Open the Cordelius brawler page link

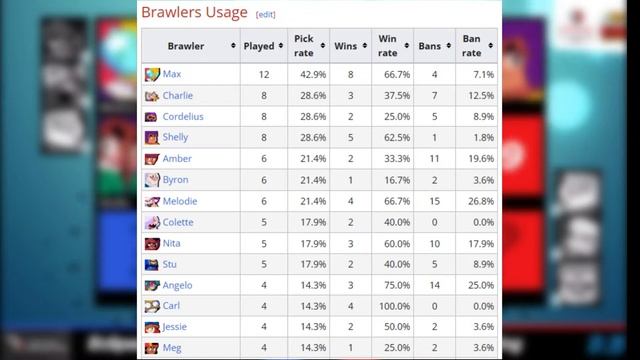183,117
